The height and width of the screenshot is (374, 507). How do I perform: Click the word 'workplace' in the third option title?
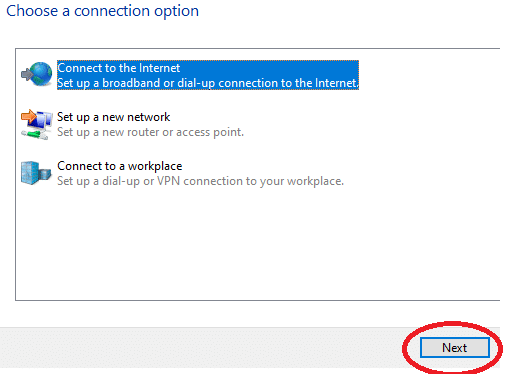pos(155,166)
